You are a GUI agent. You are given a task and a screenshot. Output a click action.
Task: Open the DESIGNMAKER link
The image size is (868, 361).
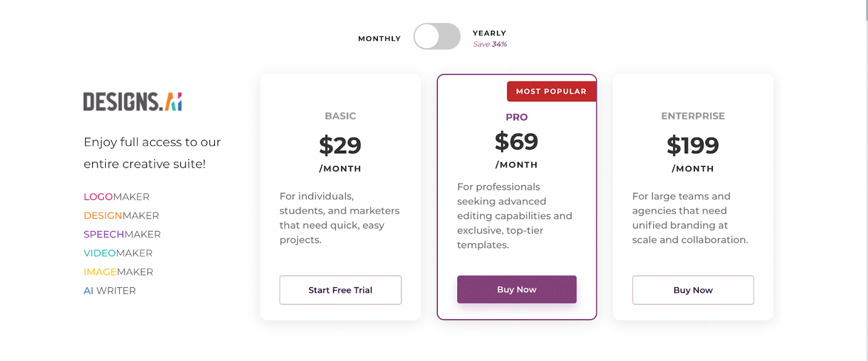pos(122,216)
